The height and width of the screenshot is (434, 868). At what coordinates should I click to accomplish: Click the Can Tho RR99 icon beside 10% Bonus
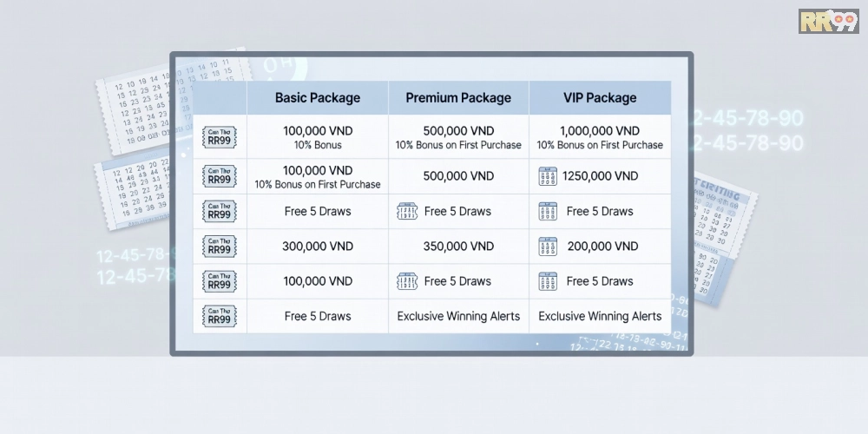pos(220,136)
